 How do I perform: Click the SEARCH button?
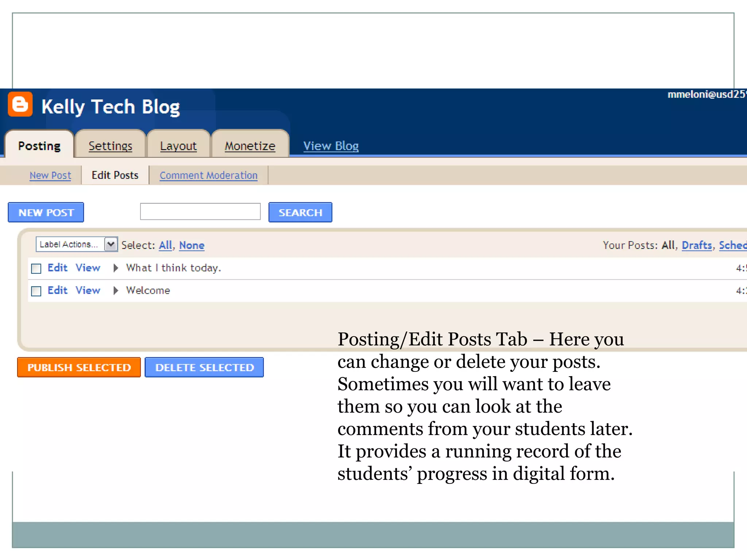[300, 212]
